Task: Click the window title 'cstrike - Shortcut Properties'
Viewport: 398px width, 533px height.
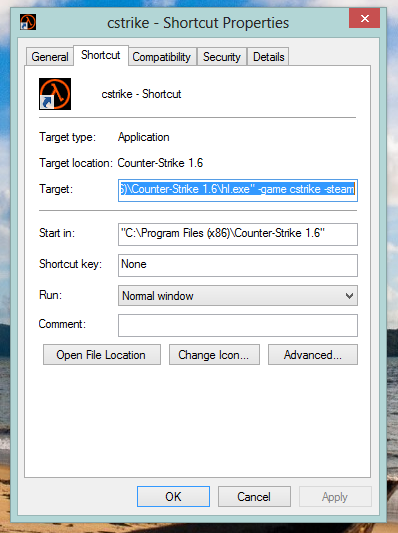Action: 198,23
